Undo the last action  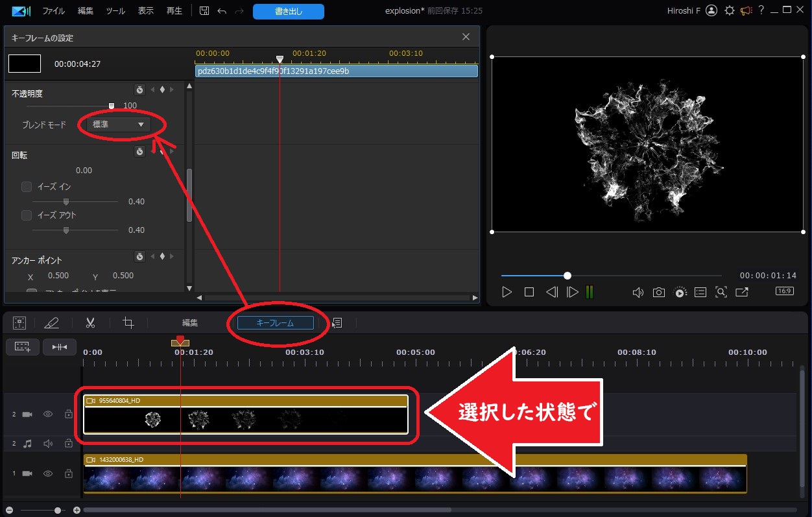click(222, 11)
